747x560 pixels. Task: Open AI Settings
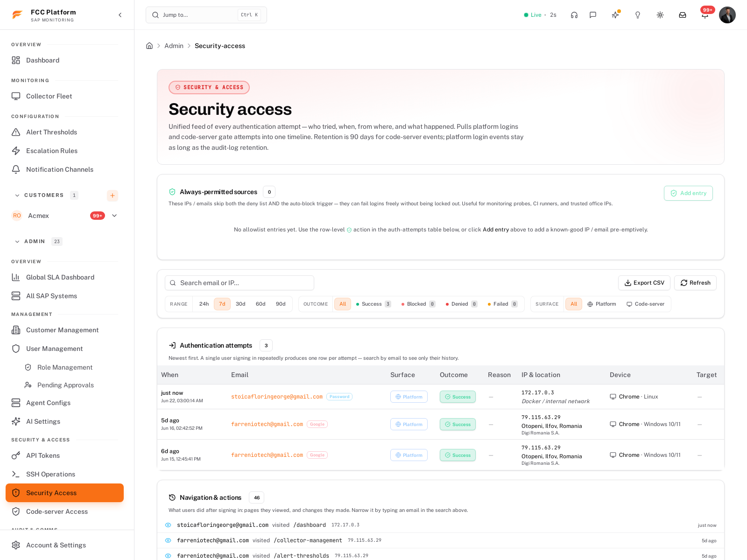pyautogui.click(x=64, y=421)
